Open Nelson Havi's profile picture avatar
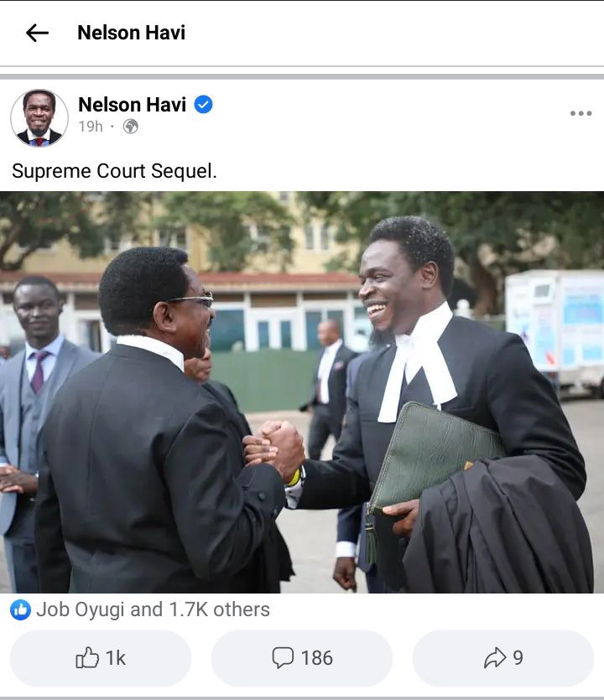 pos(39,118)
